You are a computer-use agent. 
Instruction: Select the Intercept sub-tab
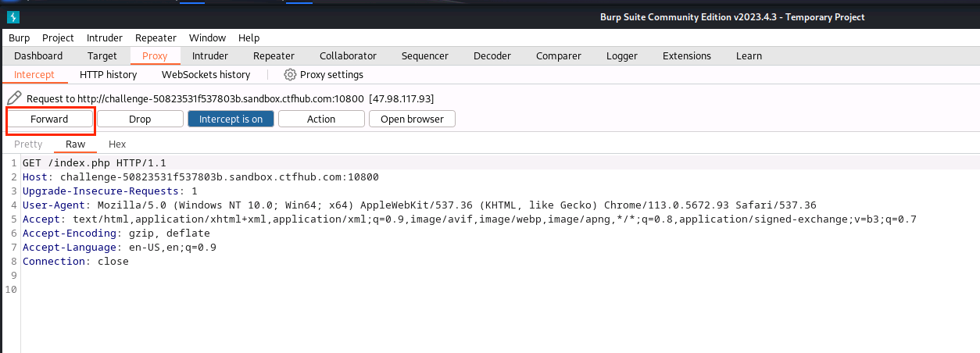tap(34, 75)
